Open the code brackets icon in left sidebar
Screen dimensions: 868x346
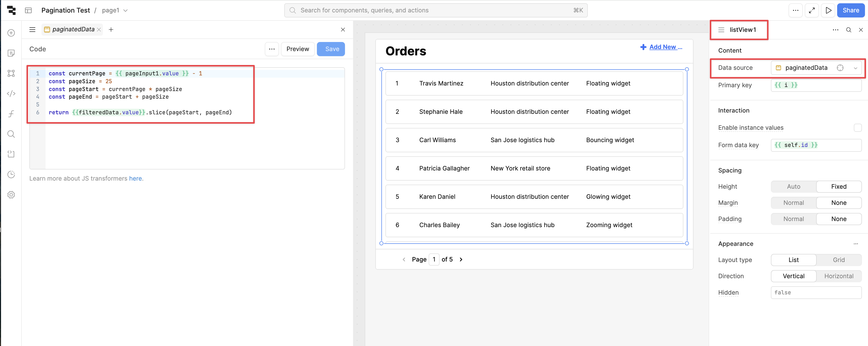click(x=11, y=93)
